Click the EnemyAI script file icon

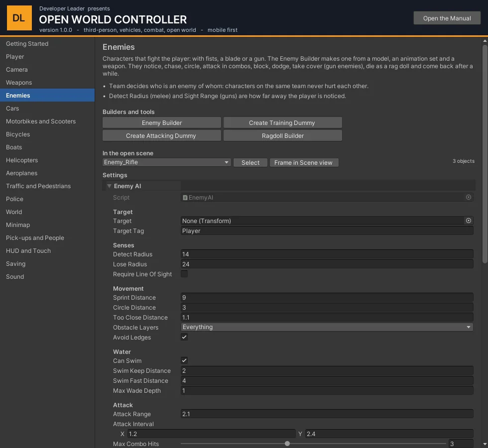[185, 198]
